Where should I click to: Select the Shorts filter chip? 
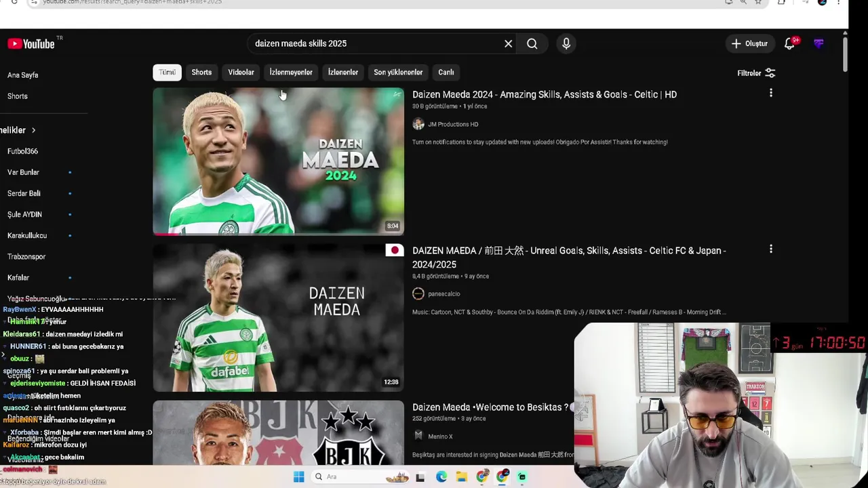coord(201,73)
